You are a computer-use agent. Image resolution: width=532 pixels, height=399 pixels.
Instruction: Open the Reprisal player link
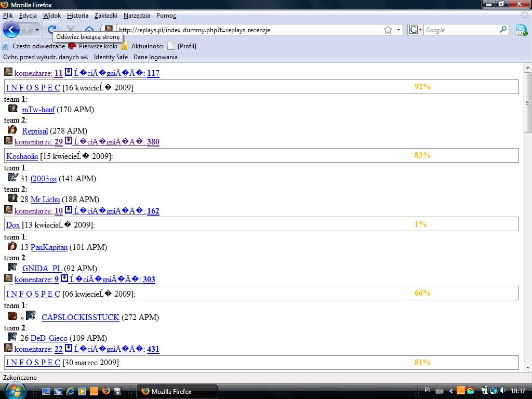coord(35,131)
